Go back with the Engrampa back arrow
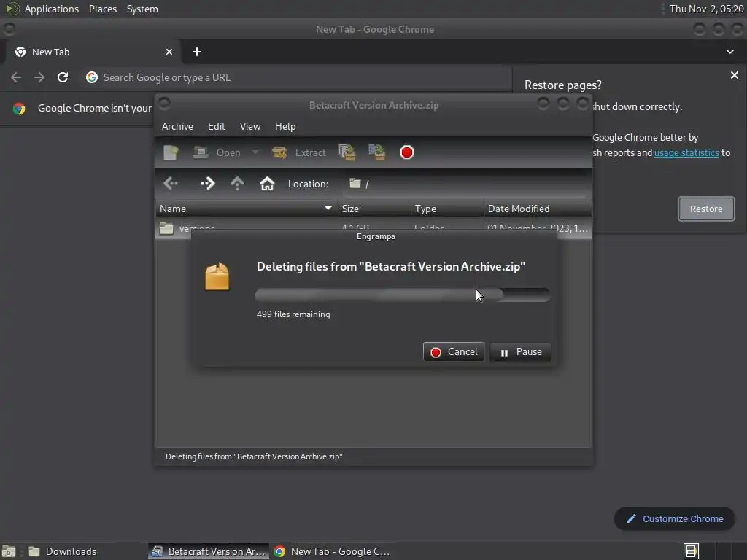 pos(171,183)
